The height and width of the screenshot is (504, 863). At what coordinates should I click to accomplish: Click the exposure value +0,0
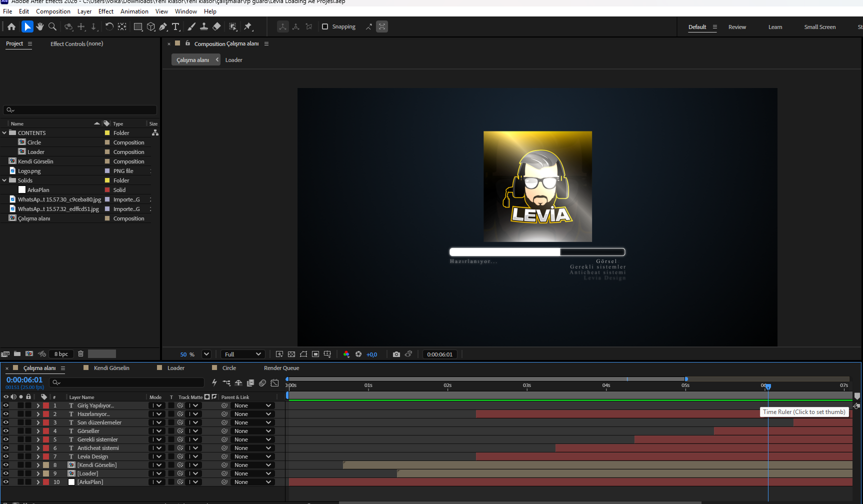coord(371,354)
